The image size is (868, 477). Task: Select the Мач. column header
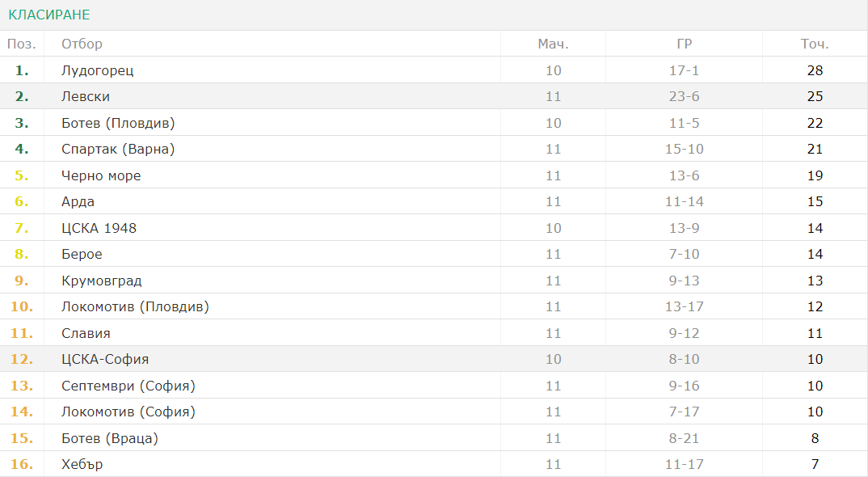(553, 44)
